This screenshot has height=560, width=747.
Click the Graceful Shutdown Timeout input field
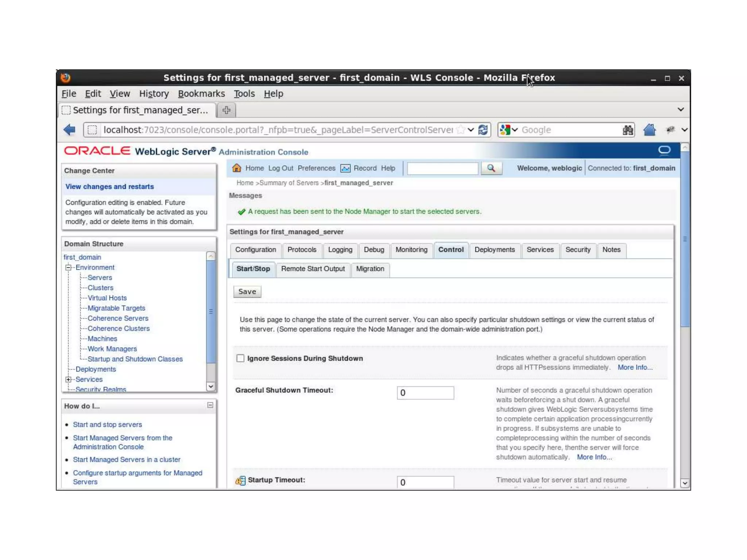point(425,393)
